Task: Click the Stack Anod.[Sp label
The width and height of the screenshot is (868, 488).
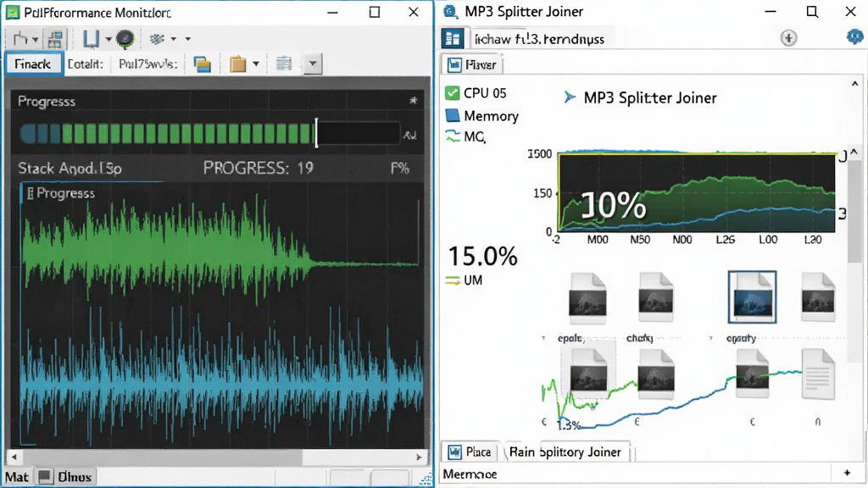Action: point(70,169)
